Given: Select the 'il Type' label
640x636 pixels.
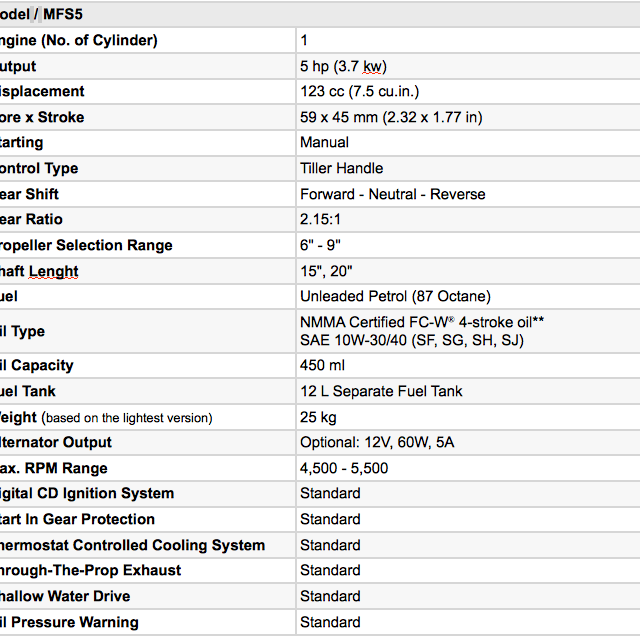Looking at the screenshot, I should [22, 331].
